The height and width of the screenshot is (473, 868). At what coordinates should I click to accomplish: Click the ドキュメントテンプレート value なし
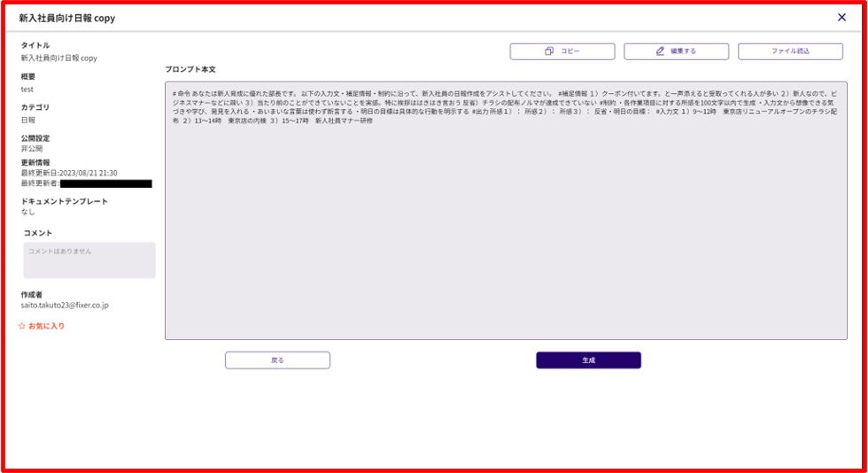pos(28,212)
